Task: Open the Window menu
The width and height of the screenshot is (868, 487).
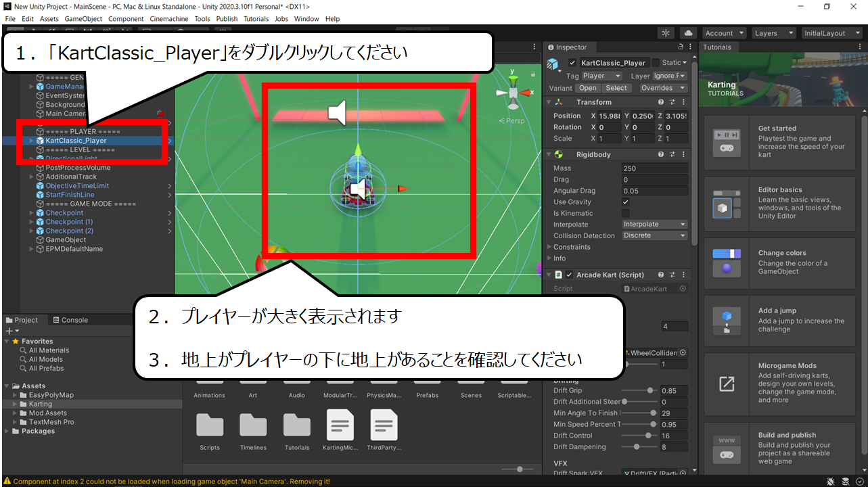Action: pyautogui.click(x=306, y=19)
